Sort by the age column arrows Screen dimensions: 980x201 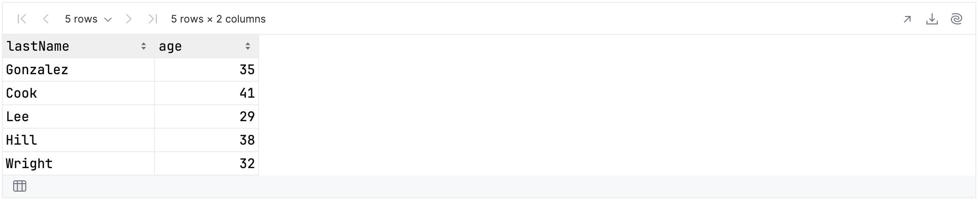[248, 46]
